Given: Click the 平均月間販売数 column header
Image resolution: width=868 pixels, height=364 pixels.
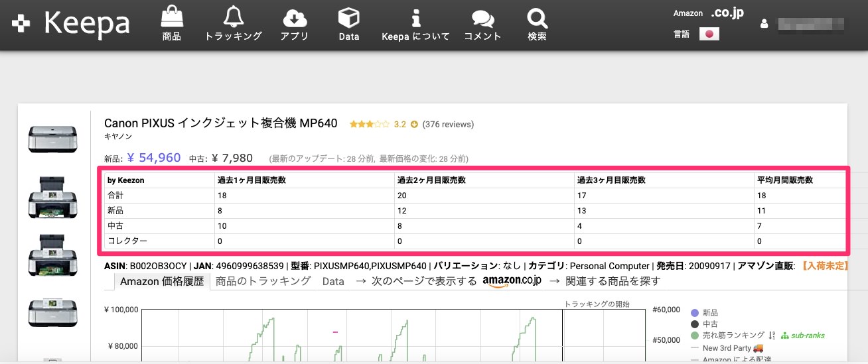Looking at the screenshot, I should pos(785,180).
